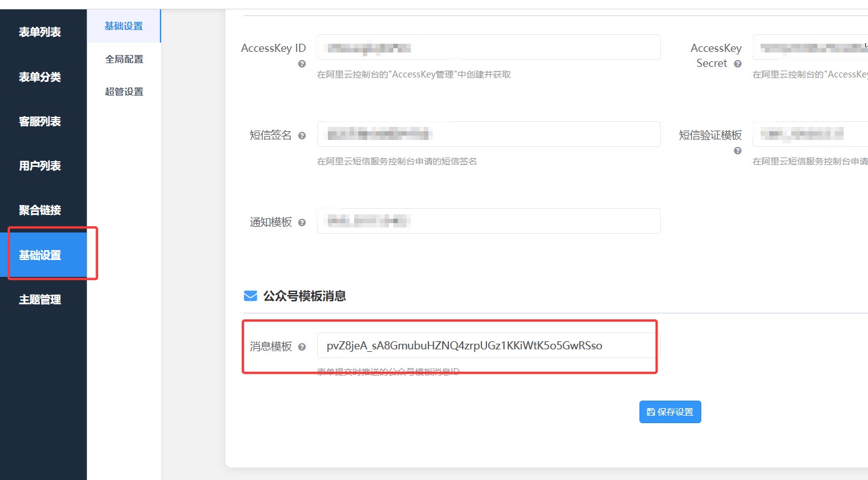
Task: Click the 通知模板 input field
Action: [x=488, y=221]
